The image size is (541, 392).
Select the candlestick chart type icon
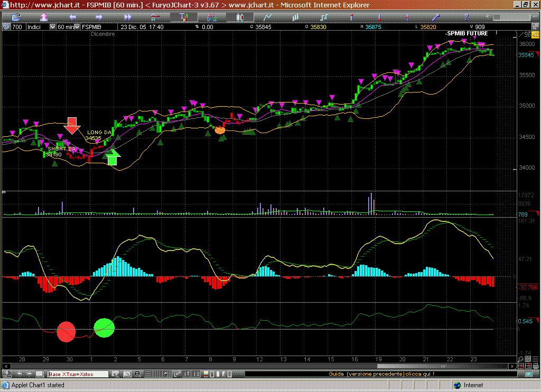pos(239,17)
